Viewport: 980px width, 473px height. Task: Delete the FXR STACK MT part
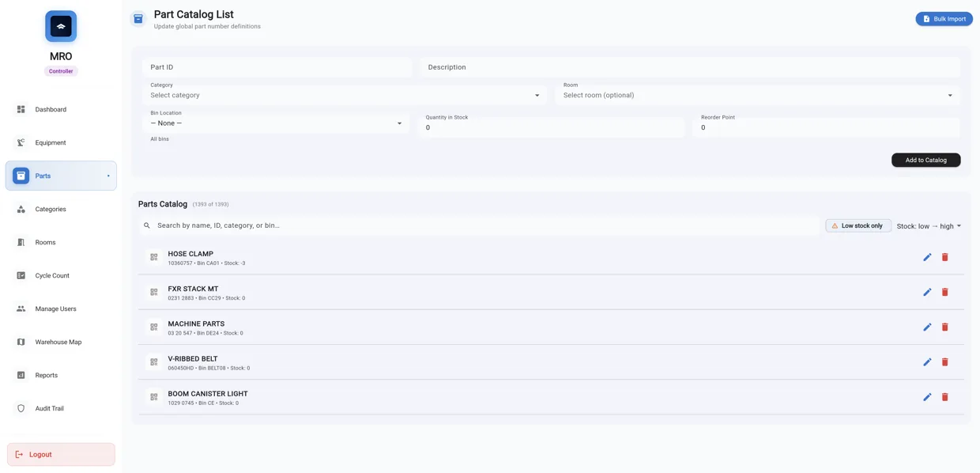pyautogui.click(x=944, y=292)
